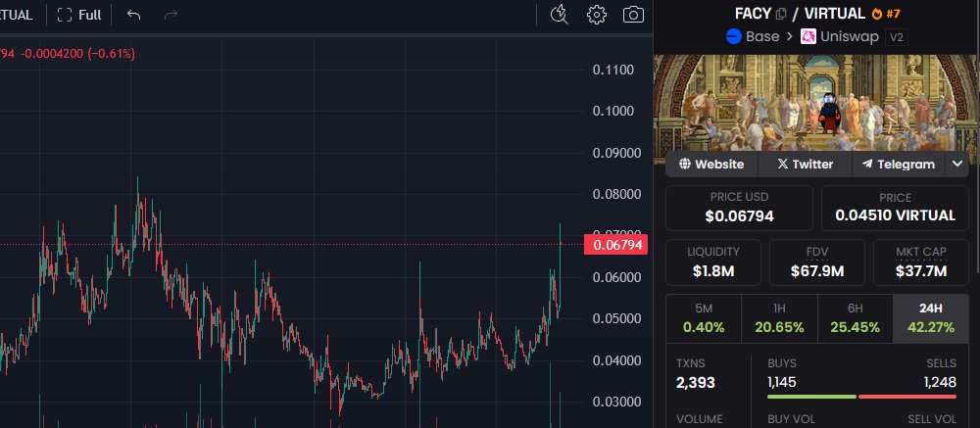Viewport: 980px width, 428px height.
Task: Click the V2 version badge
Action: click(897, 37)
